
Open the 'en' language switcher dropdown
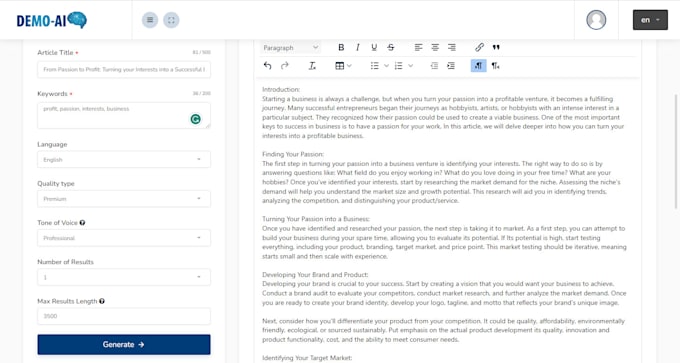[x=650, y=20]
